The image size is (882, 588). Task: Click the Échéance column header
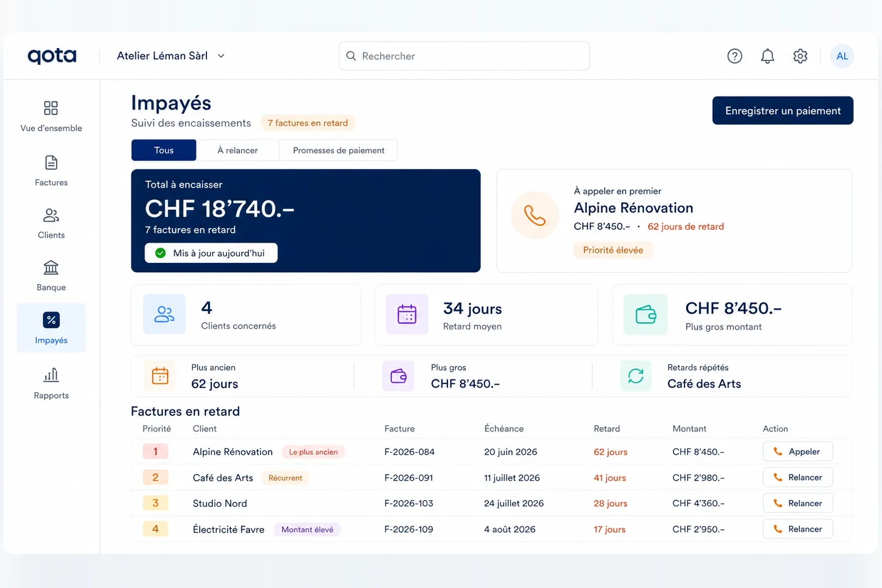(x=504, y=429)
